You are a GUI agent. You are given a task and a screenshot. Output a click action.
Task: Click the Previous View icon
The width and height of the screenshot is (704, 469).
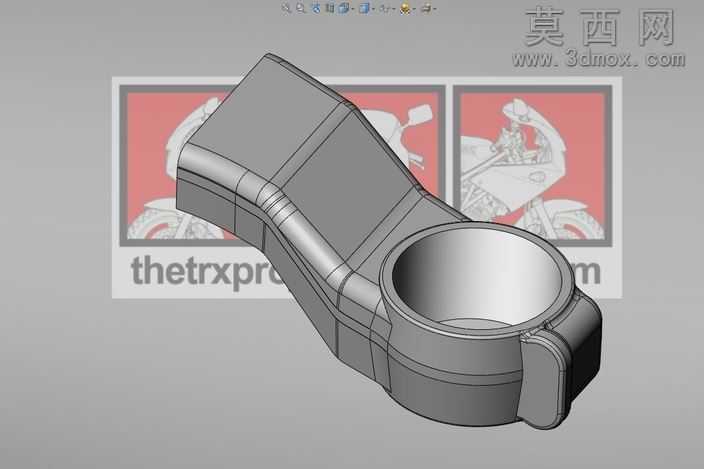(316, 8)
